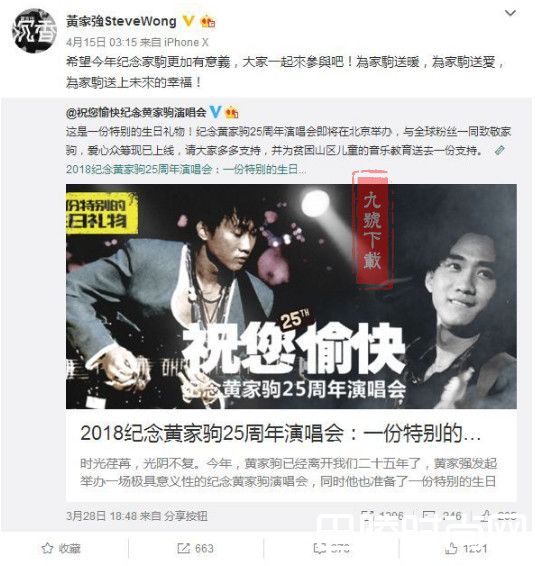Click the blue V badge on reposted account

pyautogui.click(x=216, y=112)
